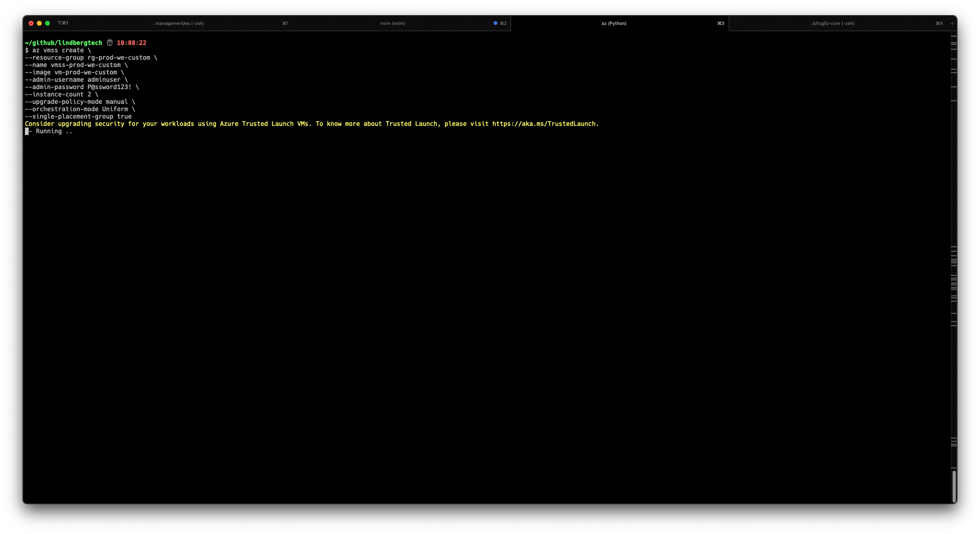The height and width of the screenshot is (534, 980).
Task: Click the topmost scrollbar mark indicator
Action: [954, 36]
